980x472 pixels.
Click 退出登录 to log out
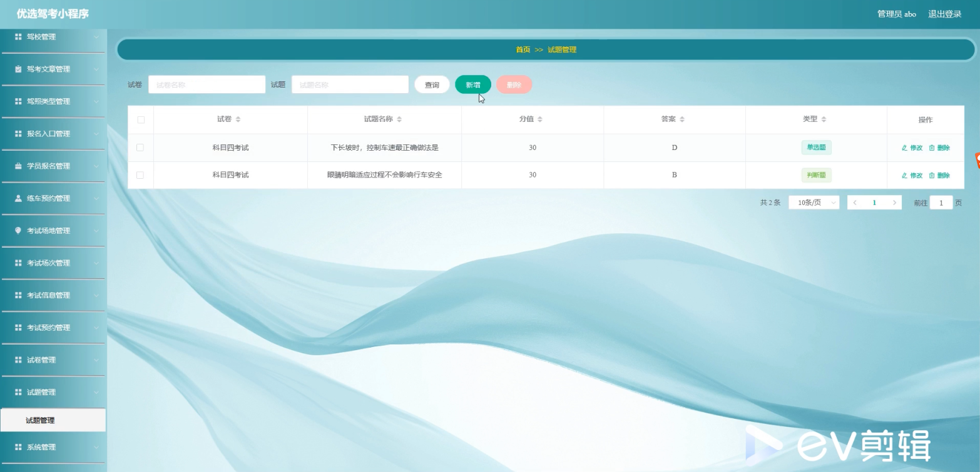(944, 14)
